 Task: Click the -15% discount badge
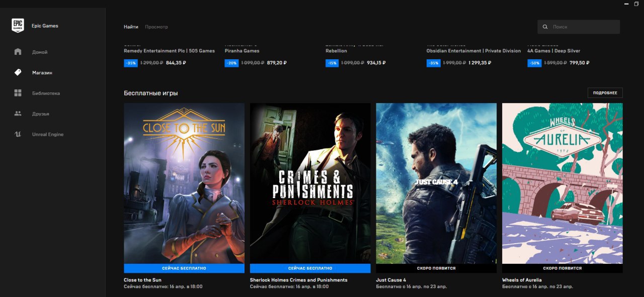[x=332, y=63]
